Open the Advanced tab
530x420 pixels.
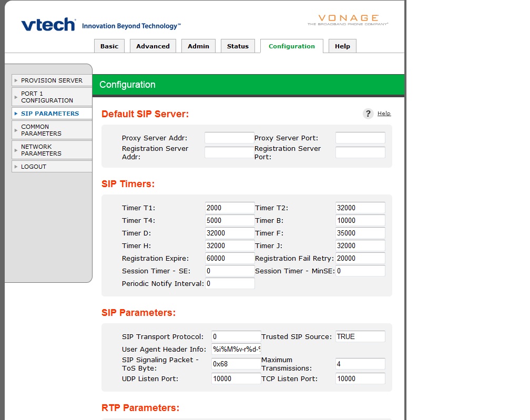click(153, 46)
